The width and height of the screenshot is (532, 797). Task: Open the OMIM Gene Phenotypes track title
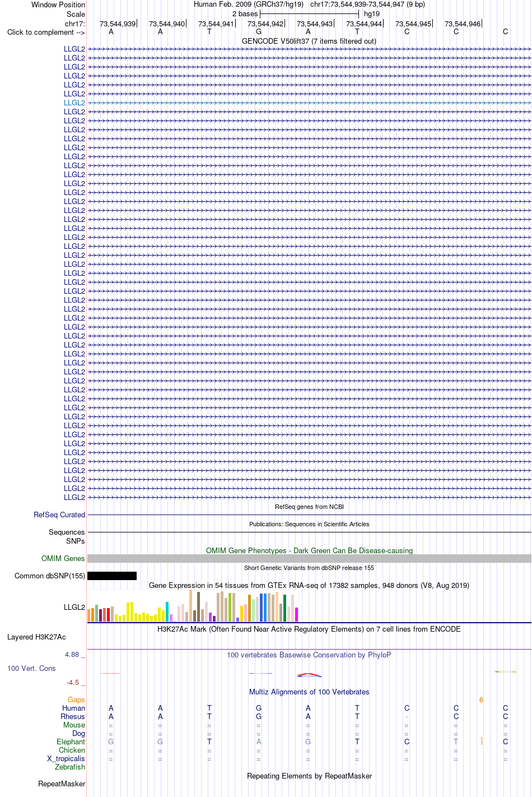point(309,550)
